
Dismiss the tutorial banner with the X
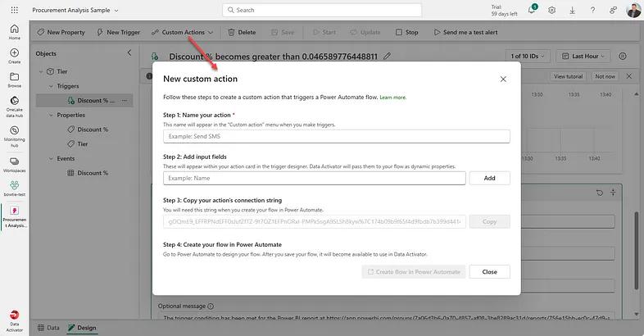[x=628, y=76]
